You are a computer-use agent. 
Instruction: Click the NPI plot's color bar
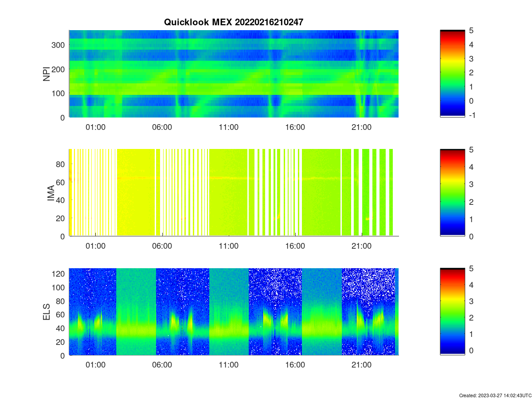(x=452, y=74)
